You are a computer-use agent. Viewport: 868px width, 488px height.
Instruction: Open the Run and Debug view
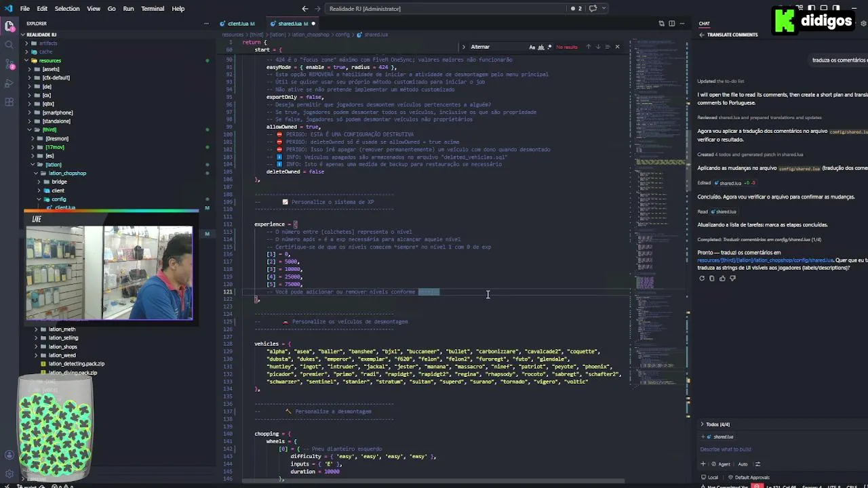(x=9, y=83)
